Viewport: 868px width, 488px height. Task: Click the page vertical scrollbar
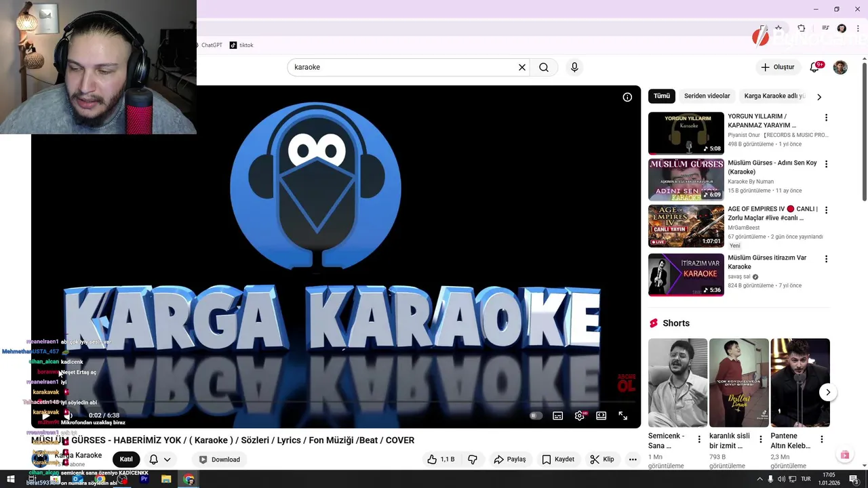point(865,131)
